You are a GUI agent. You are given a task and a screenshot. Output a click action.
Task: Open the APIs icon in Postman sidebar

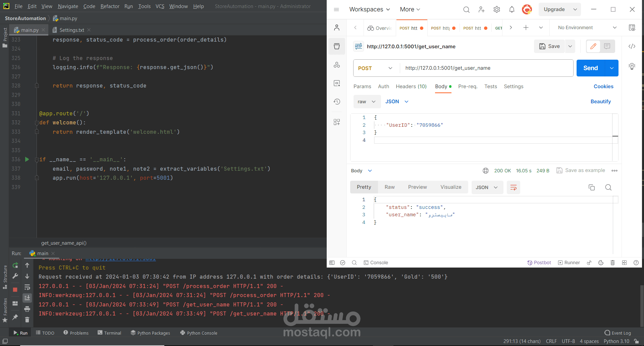[337, 65]
